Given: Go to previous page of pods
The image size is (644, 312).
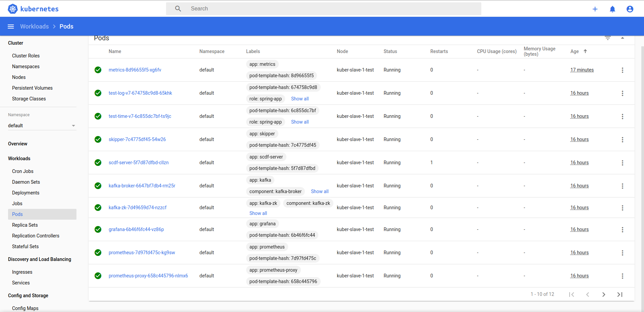Looking at the screenshot, I should 588,295.
